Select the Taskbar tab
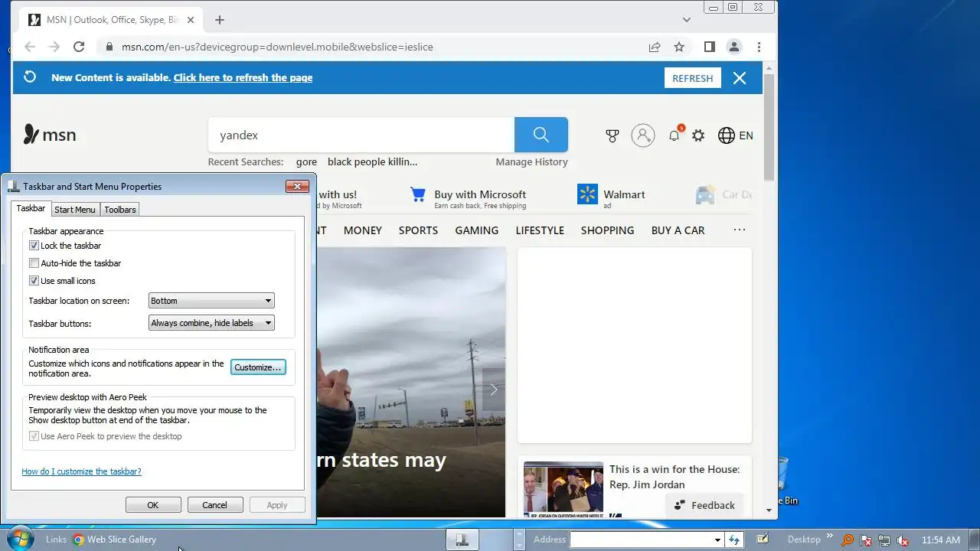 (x=31, y=208)
